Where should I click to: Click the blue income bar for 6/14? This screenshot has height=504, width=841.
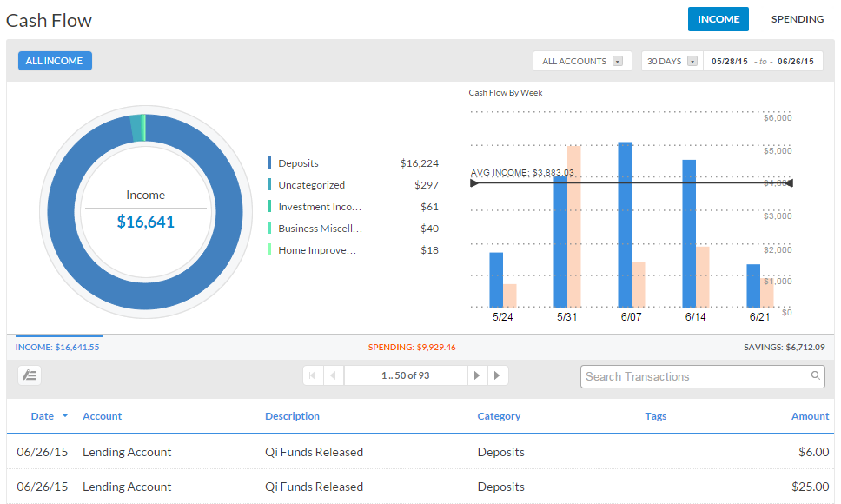(689, 233)
